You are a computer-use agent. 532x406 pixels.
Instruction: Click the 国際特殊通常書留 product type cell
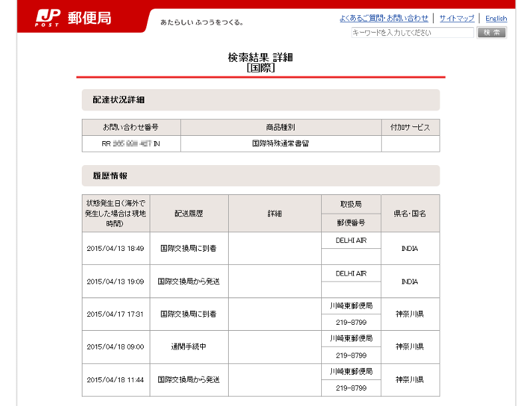[x=280, y=144]
